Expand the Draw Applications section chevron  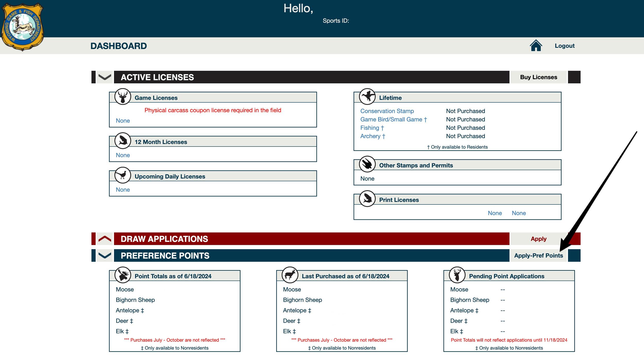[105, 239]
